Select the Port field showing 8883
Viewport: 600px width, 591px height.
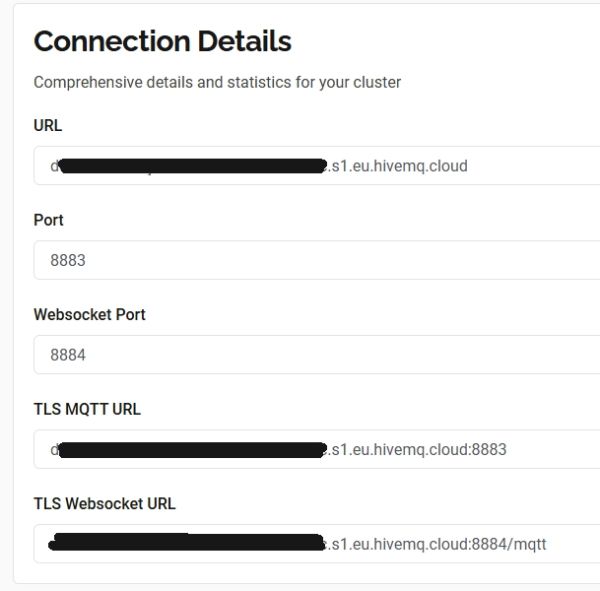pos(320,260)
